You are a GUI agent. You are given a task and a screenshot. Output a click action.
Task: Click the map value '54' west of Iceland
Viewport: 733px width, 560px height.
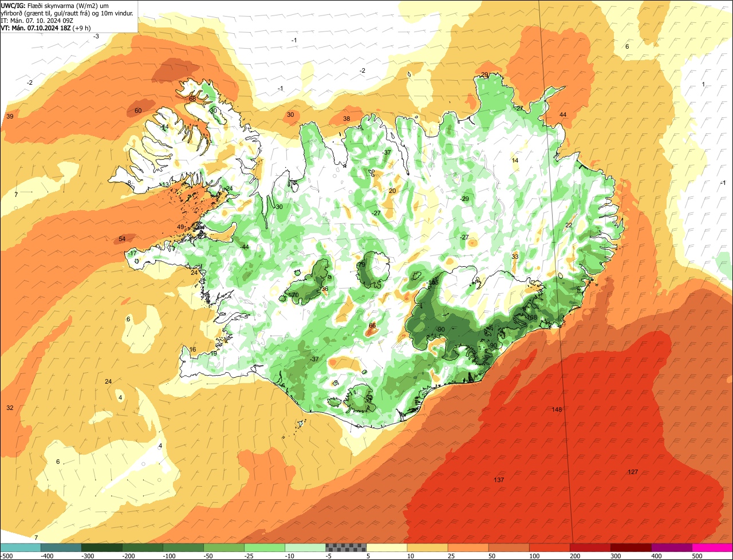pyautogui.click(x=122, y=239)
